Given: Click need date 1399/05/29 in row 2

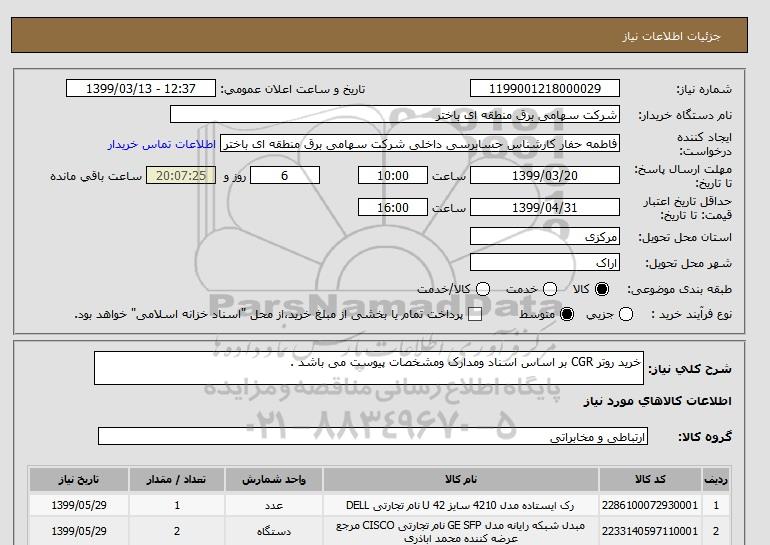Looking at the screenshot, I should (x=79, y=531).
